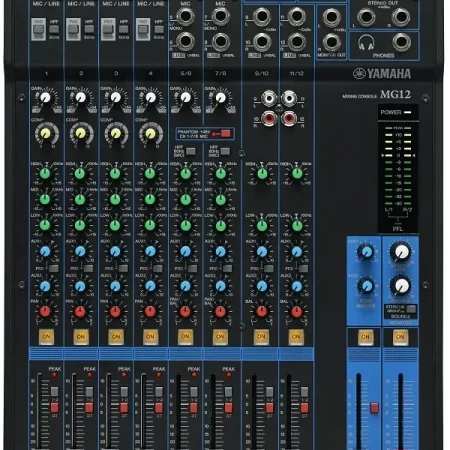This screenshot has width=450, height=450.
Task: Click the channel 2 red fader cap
Action: pyautogui.click(x=89, y=407)
